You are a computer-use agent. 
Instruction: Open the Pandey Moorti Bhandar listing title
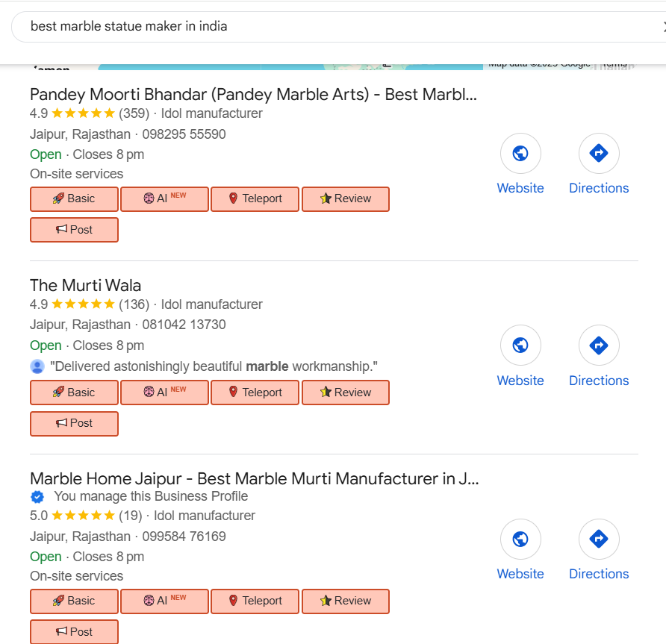252,95
